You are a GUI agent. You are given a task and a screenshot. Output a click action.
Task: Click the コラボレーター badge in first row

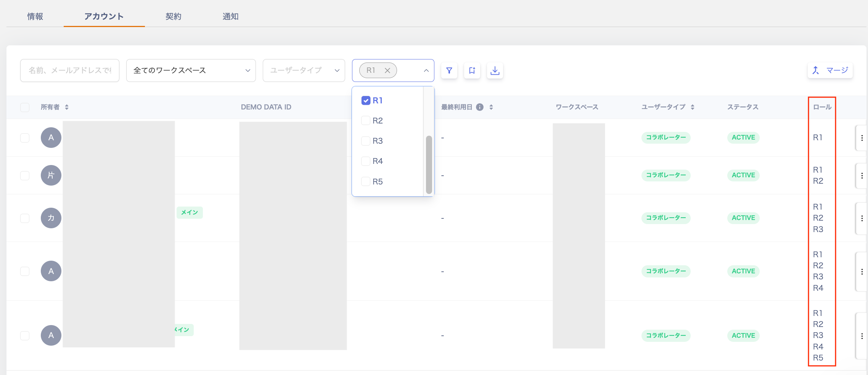[666, 137]
